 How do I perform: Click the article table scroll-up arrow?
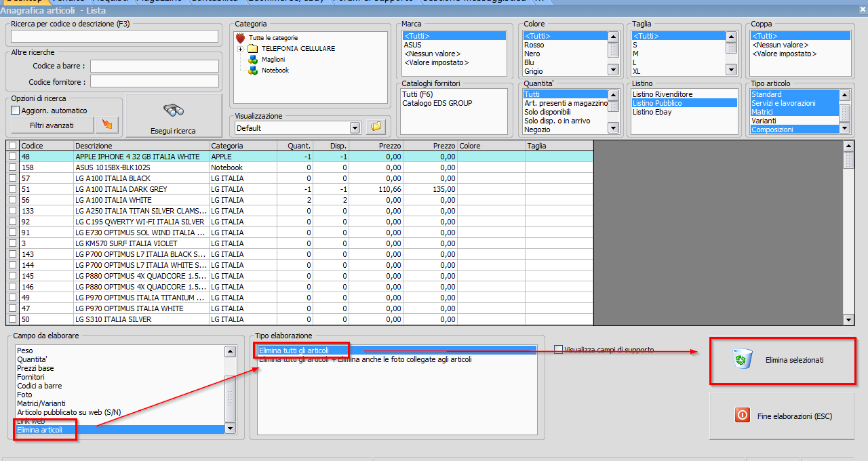(x=848, y=146)
